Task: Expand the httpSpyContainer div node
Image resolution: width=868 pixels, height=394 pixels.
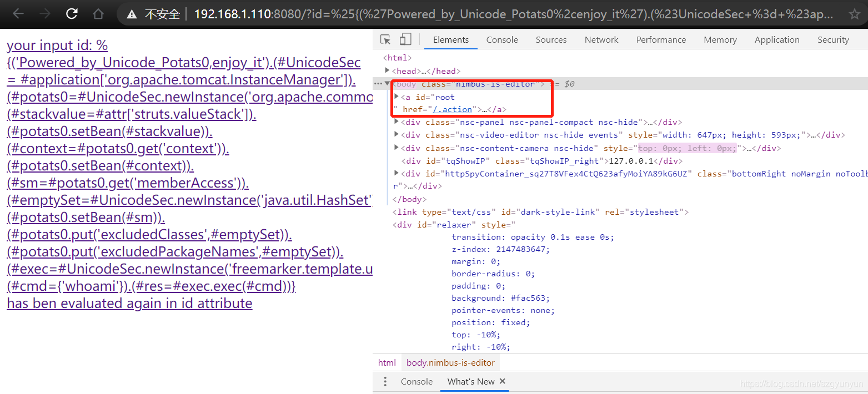Action: (397, 173)
